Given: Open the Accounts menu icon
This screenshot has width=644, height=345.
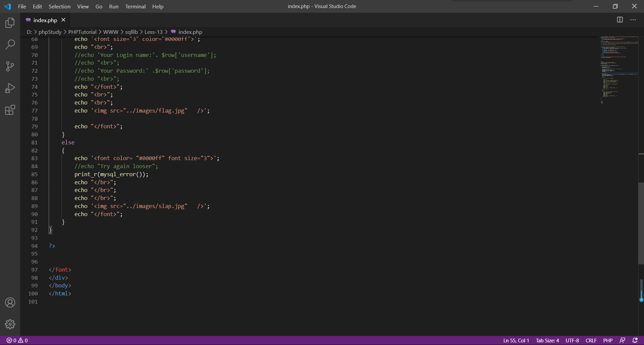Looking at the screenshot, I should coord(10,302).
